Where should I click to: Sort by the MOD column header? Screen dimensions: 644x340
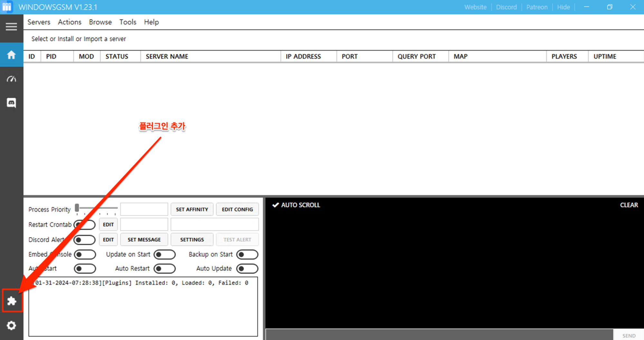[x=87, y=57]
